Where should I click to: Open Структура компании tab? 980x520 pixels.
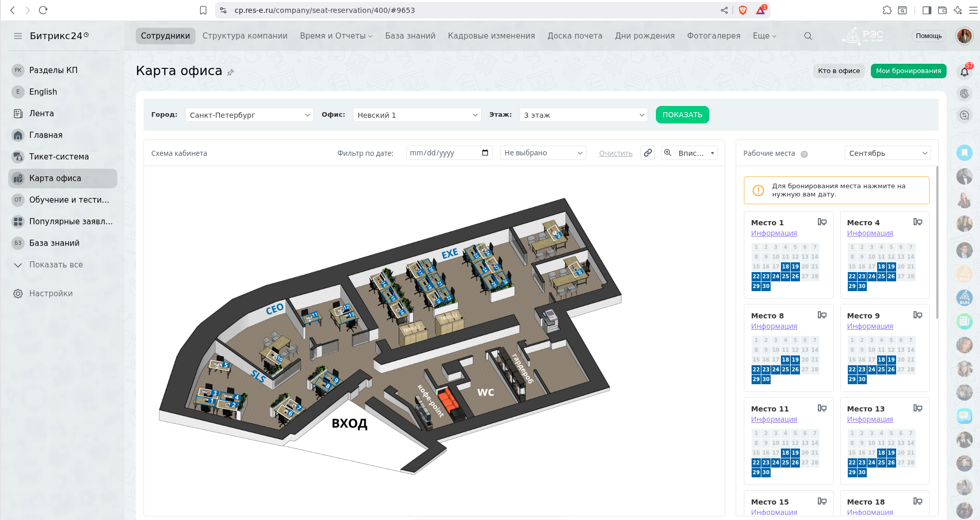pos(245,36)
